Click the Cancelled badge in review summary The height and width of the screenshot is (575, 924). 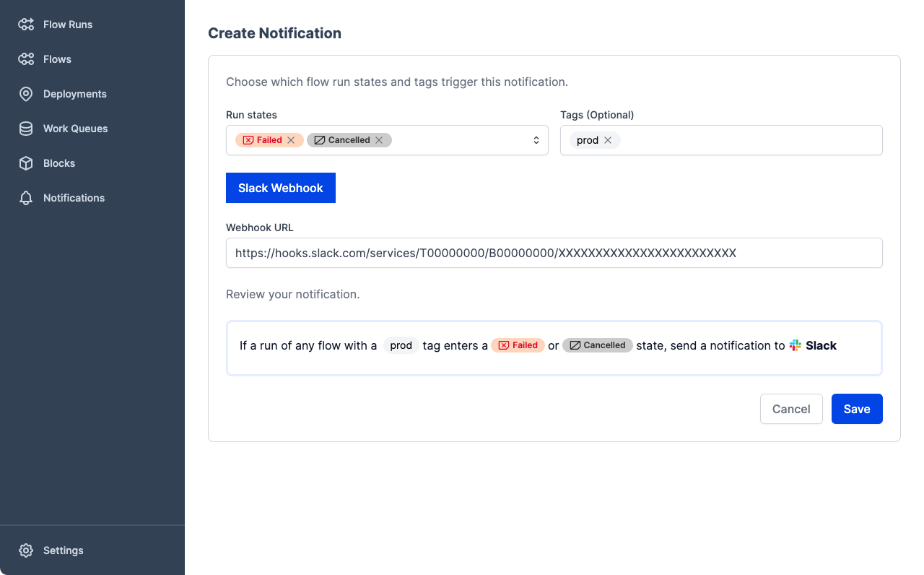click(598, 345)
